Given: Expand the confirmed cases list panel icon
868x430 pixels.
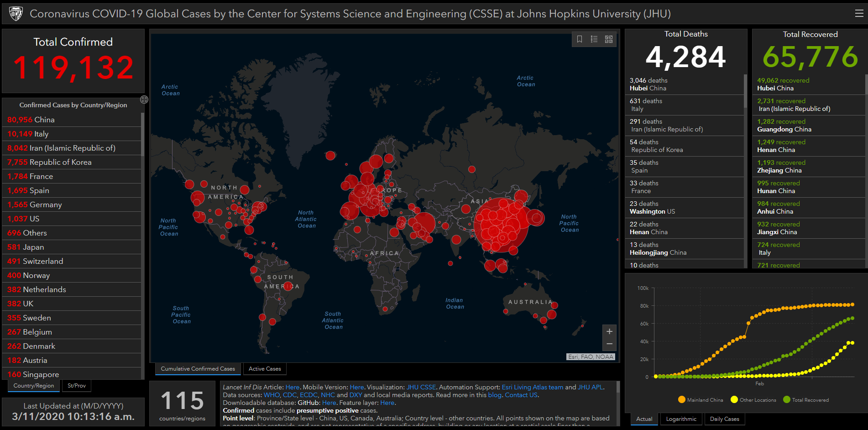Looking at the screenshot, I should [144, 100].
